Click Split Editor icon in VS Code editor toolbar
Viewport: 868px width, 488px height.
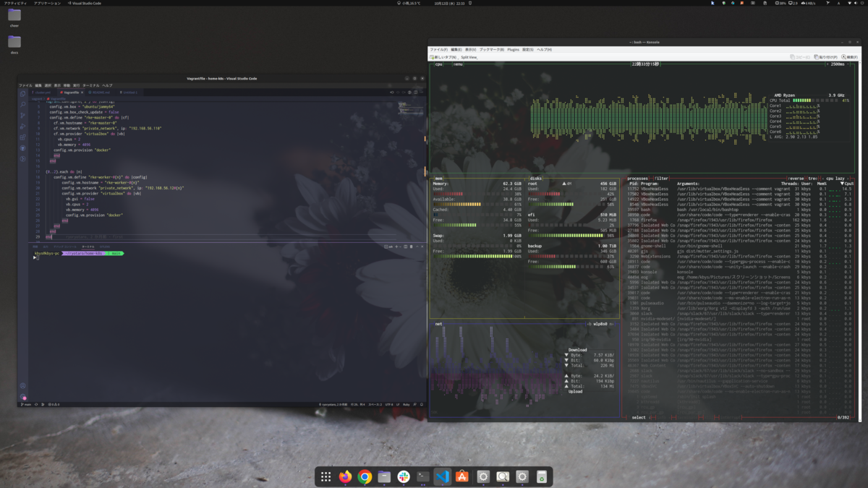tap(414, 93)
